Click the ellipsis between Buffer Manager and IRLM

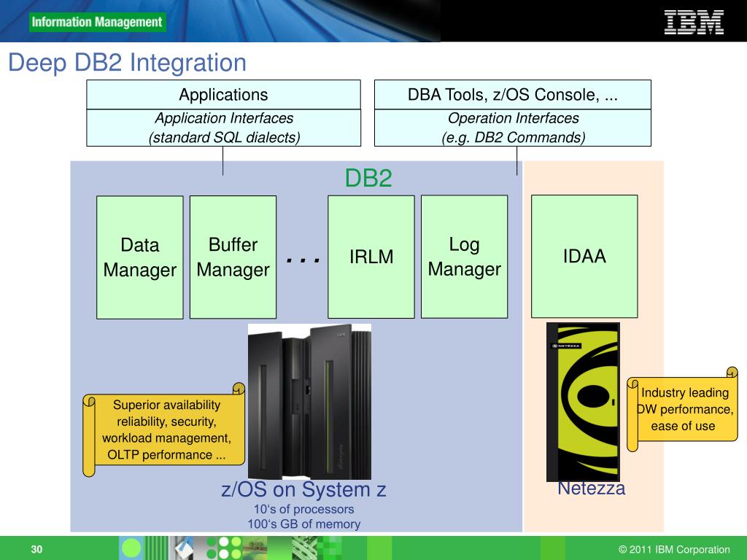click(x=303, y=260)
